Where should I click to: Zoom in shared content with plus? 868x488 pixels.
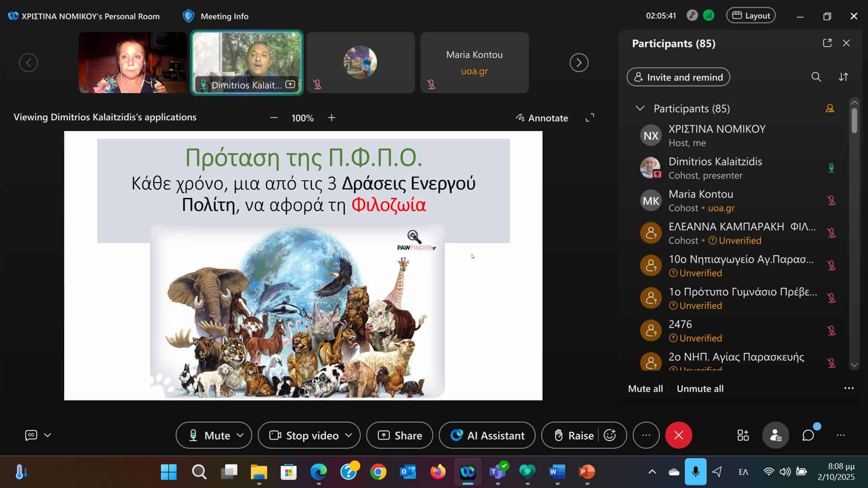tap(332, 117)
